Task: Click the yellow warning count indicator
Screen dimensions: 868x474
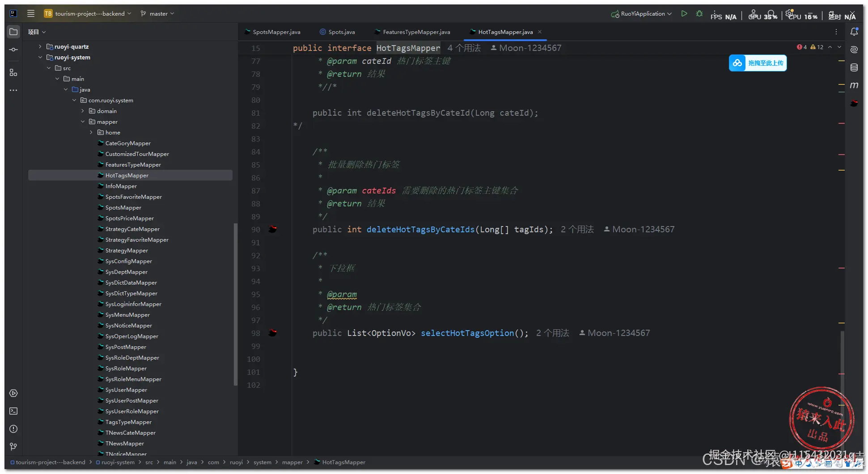Action: coord(817,47)
